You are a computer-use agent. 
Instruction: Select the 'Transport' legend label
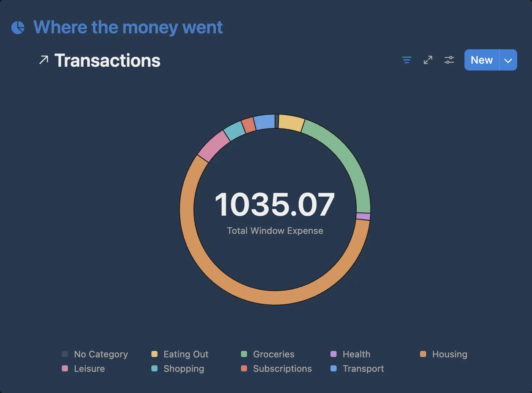click(x=363, y=369)
